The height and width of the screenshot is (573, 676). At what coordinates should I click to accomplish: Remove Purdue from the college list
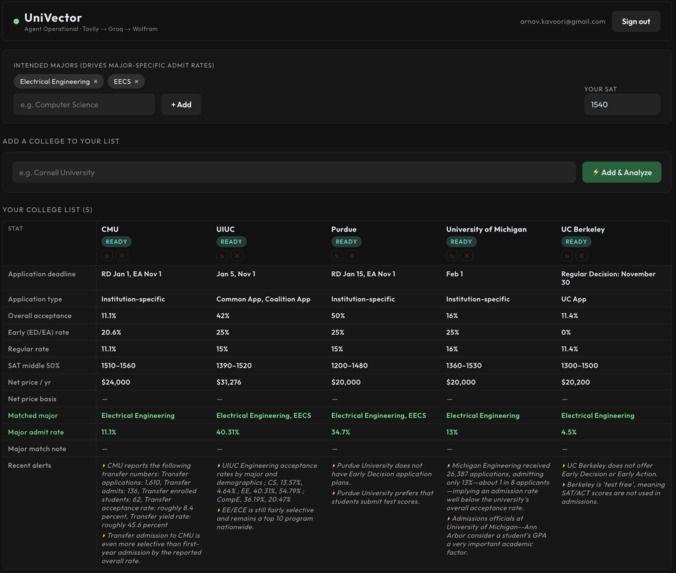pyautogui.click(x=352, y=256)
